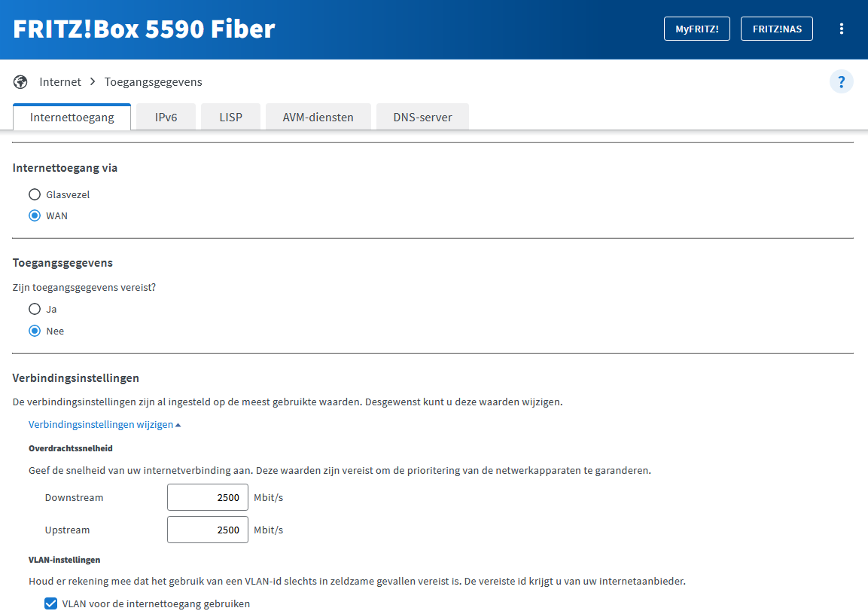Image resolution: width=868 pixels, height=614 pixels.
Task: Open the DNS-server tab
Action: click(x=422, y=118)
